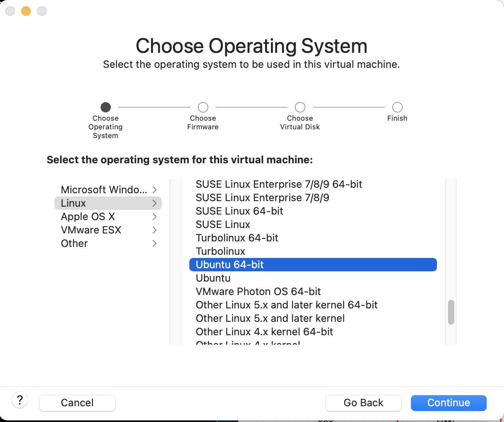Click Go Back to previous step
The height and width of the screenshot is (422, 504).
[x=364, y=403]
